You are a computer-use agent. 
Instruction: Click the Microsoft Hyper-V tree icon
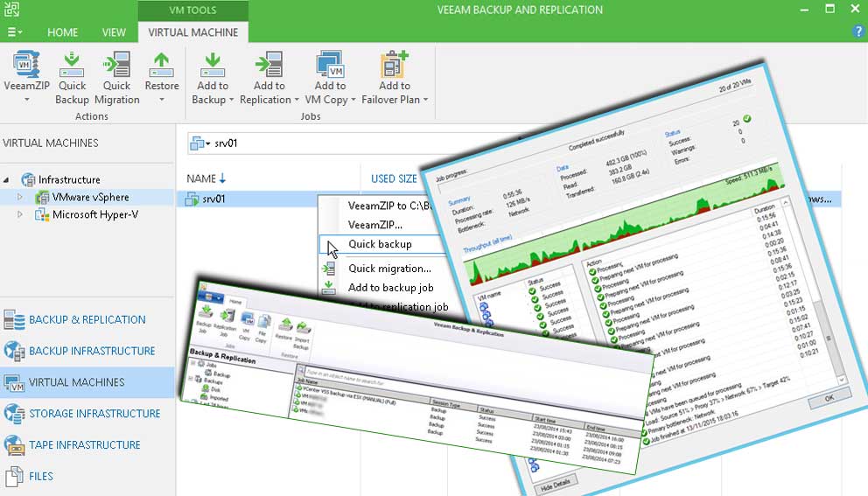42,215
